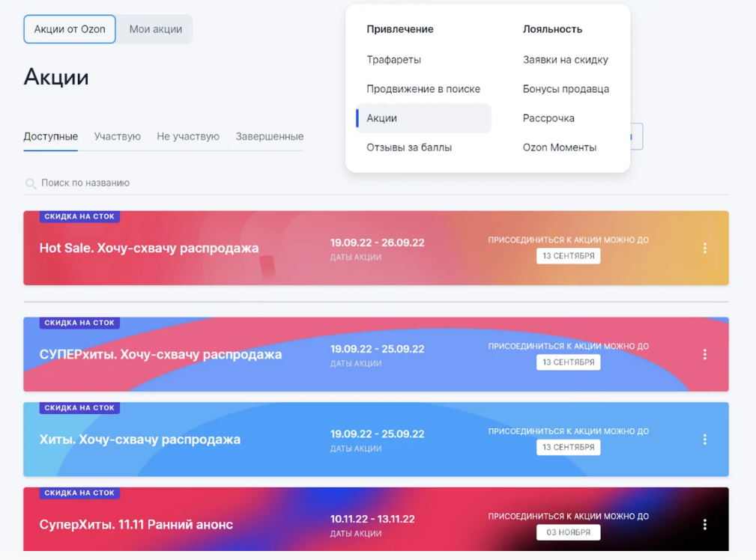756x560 pixels.
Task: Click the search magnifier icon
Action: [x=31, y=183]
